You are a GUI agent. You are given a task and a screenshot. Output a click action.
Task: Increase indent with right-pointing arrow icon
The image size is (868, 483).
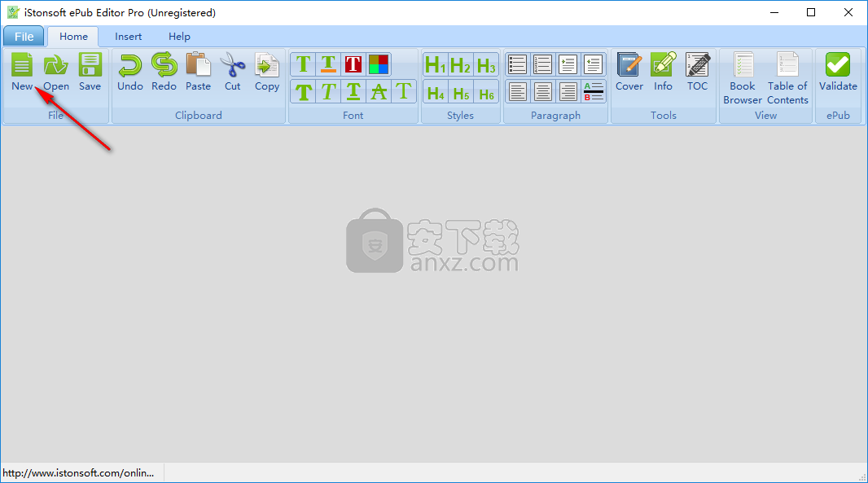click(568, 65)
